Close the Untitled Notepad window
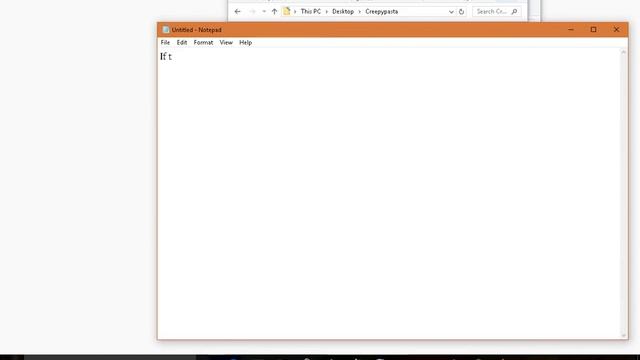 pos(616,29)
